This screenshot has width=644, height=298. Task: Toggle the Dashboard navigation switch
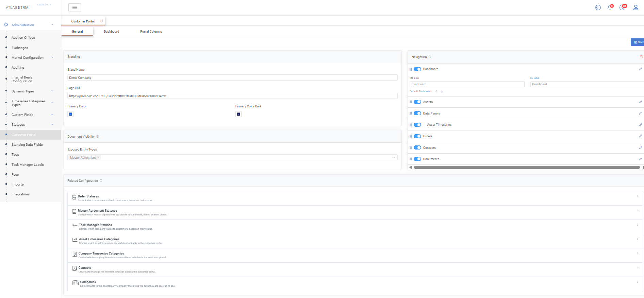click(x=417, y=69)
